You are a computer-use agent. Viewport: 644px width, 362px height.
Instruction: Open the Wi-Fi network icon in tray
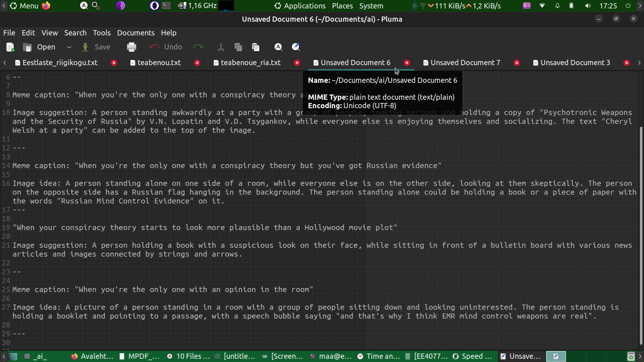tap(542, 6)
